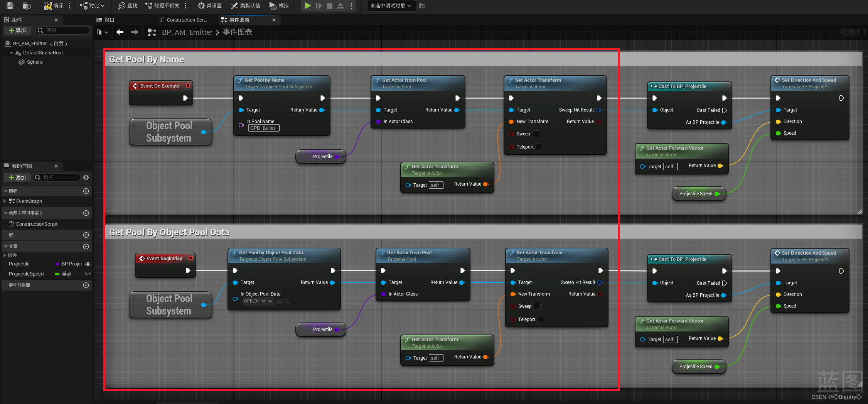Open the 对比 diff dropdown
The image size is (868, 404).
click(x=92, y=5)
